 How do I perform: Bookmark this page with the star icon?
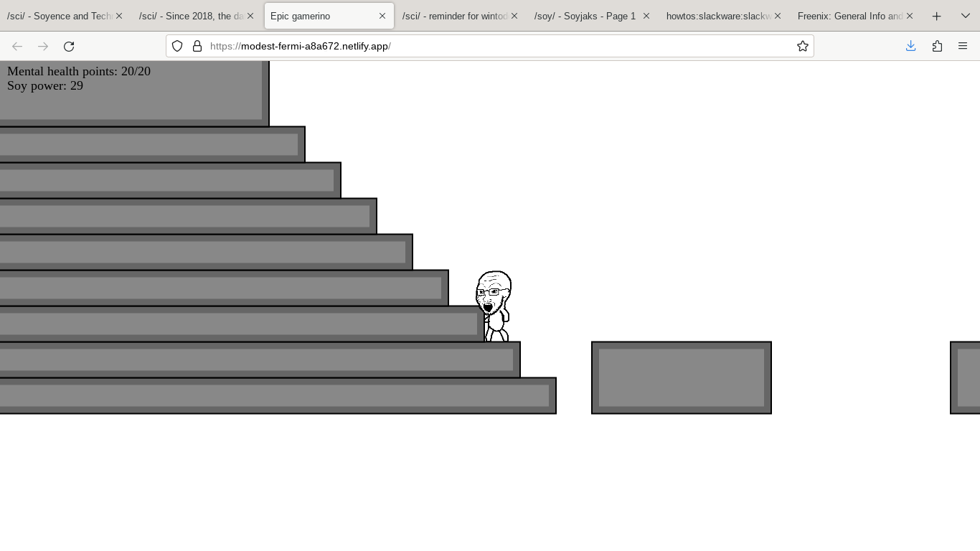(803, 46)
